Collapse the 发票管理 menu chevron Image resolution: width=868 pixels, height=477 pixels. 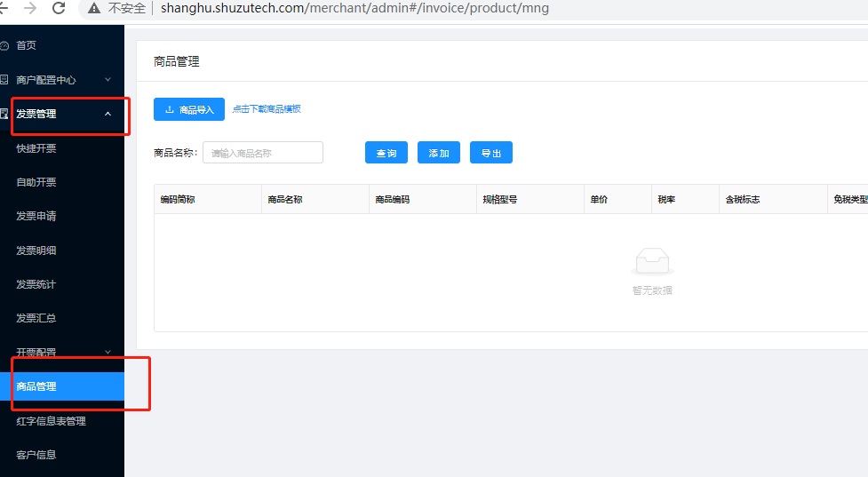(x=108, y=114)
